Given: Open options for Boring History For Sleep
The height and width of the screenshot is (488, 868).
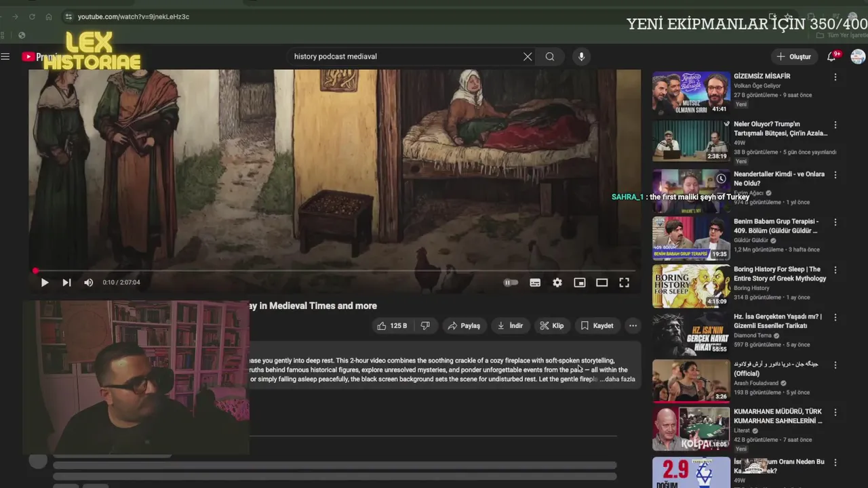Looking at the screenshot, I should [835, 270].
